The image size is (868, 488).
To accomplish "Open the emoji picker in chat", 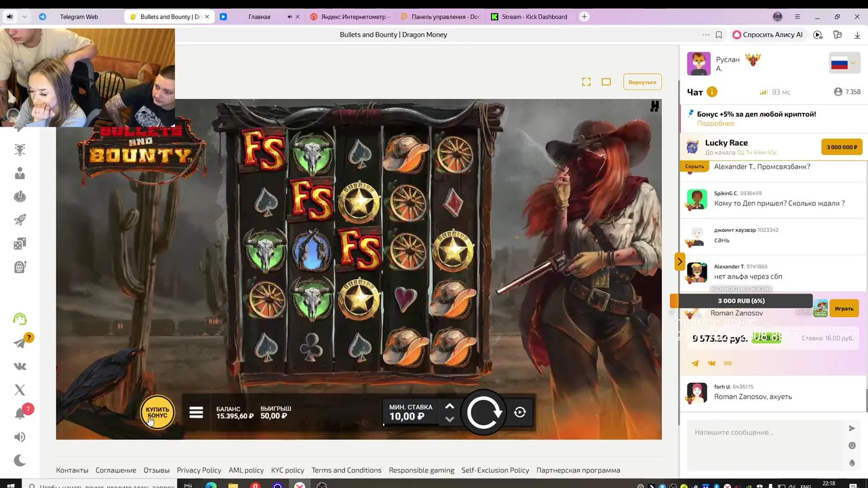I will 852,445.
